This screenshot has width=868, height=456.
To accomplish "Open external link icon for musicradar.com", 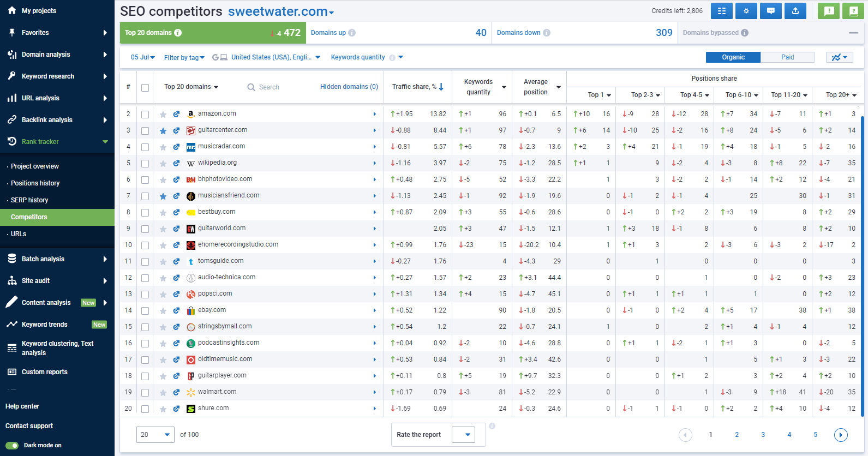I will click(176, 147).
